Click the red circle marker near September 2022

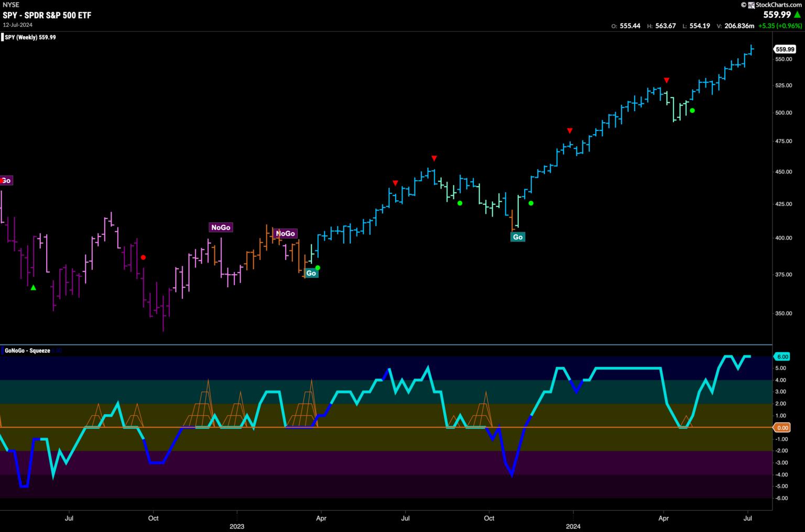click(143, 257)
